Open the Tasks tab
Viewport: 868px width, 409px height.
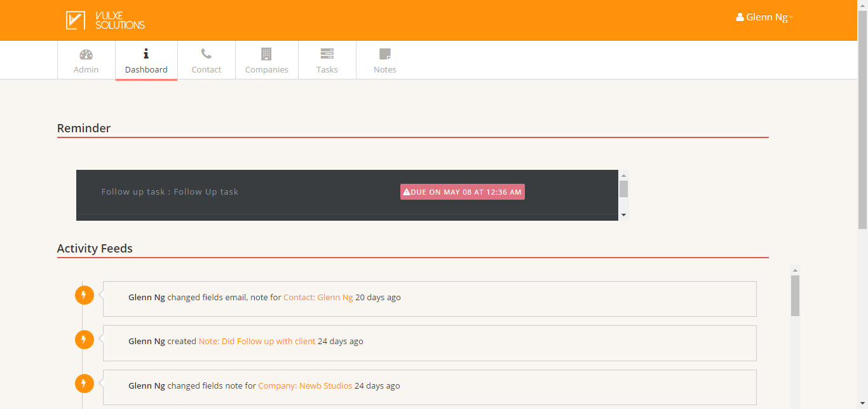click(x=327, y=60)
